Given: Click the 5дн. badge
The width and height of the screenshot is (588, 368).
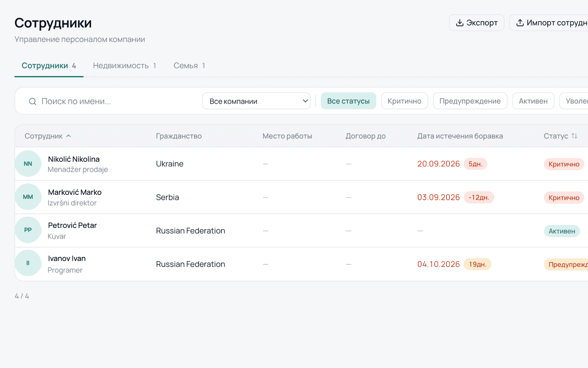Looking at the screenshot, I should [x=476, y=164].
